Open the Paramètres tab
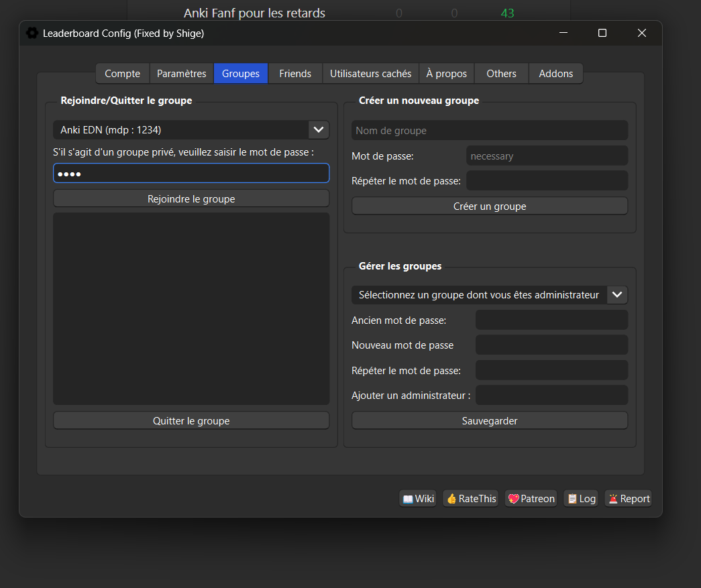Viewport: 701px width, 588px height. click(181, 73)
